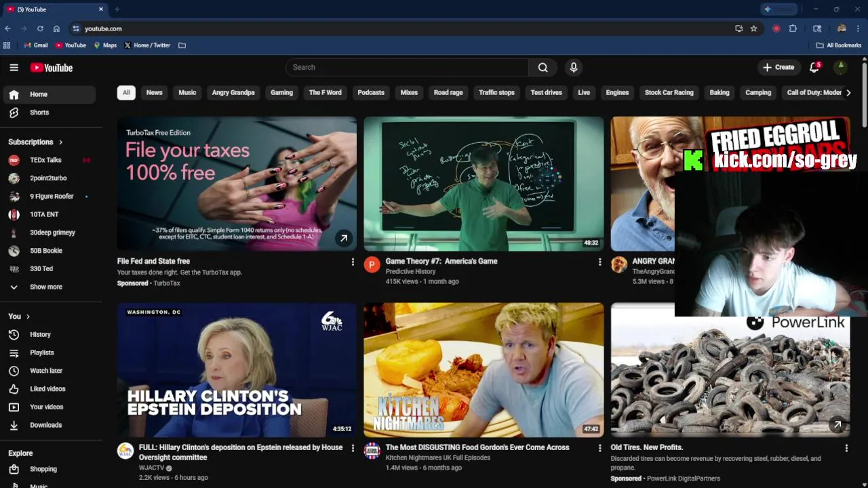Select the Podcasts filter chip

pos(371,93)
